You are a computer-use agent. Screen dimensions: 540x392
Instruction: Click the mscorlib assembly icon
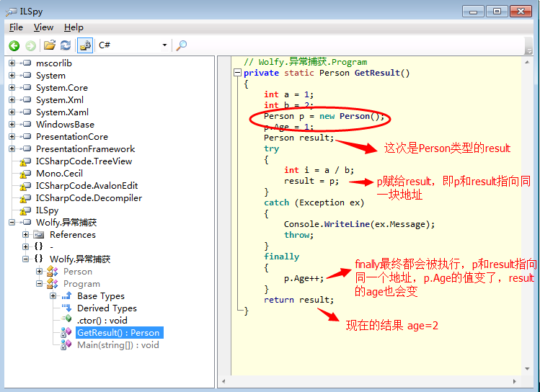click(27, 63)
